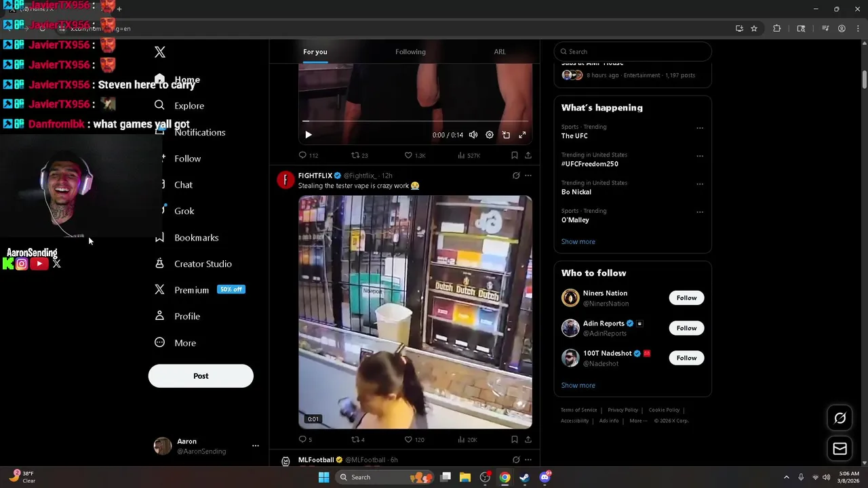
Task: Open Discord from the taskbar
Action: click(545, 477)
